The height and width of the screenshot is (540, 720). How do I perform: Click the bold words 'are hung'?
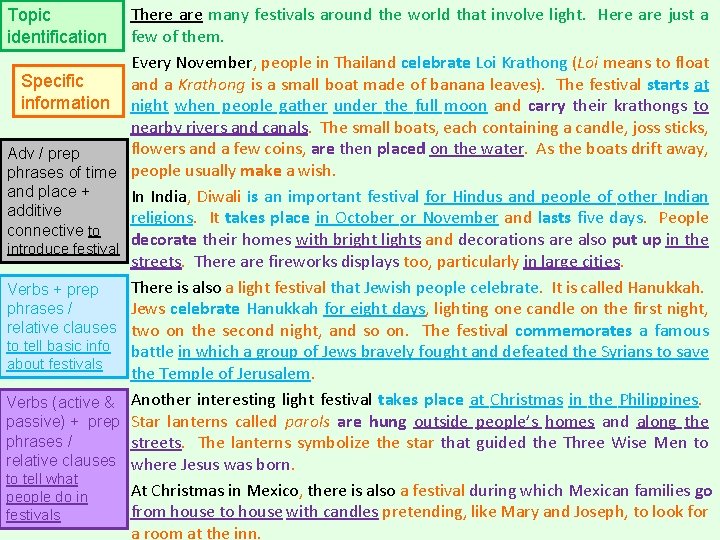371,422
